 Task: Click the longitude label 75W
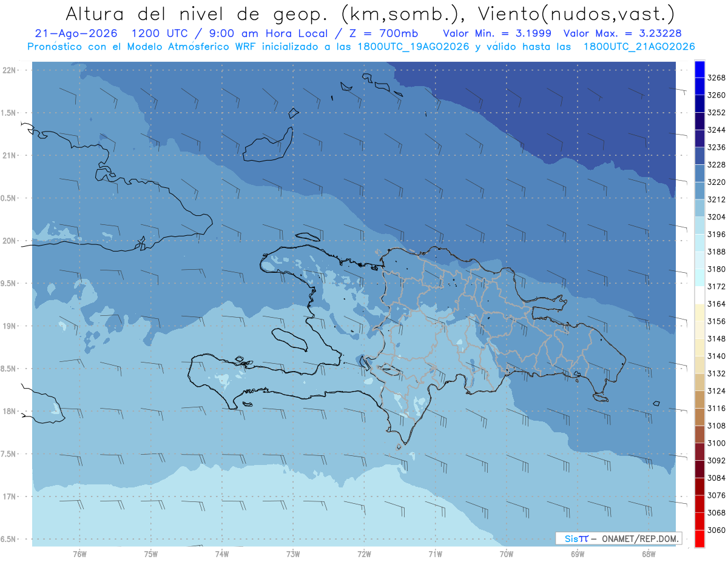[151, 554]
